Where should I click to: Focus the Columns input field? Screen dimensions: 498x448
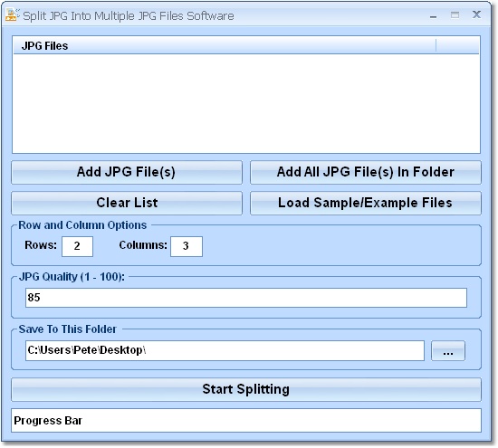pyautogui.click(x=187, y=246)
